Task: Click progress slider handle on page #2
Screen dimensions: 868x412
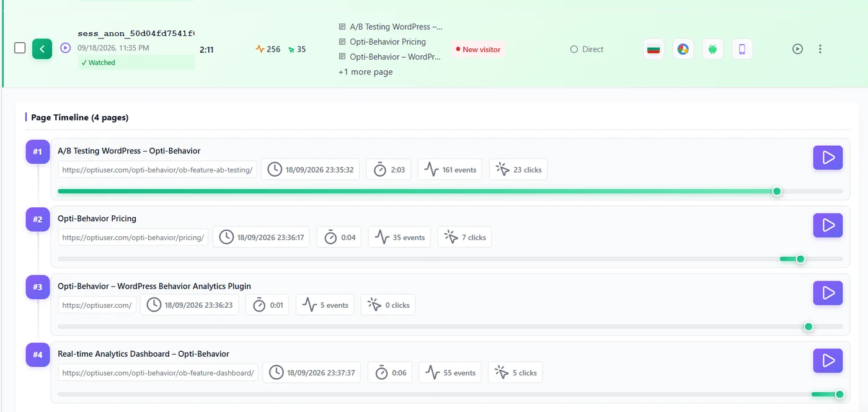Action: click(800, 259)
